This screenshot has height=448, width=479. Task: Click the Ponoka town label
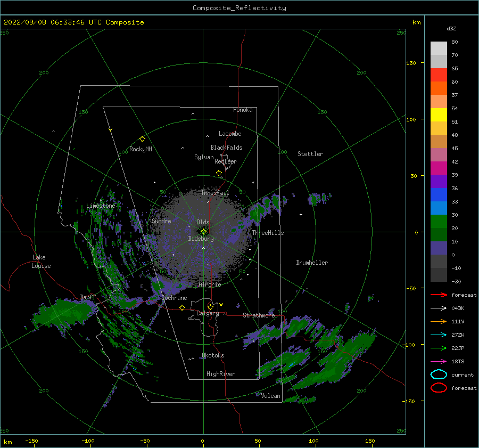click(243, 110)
